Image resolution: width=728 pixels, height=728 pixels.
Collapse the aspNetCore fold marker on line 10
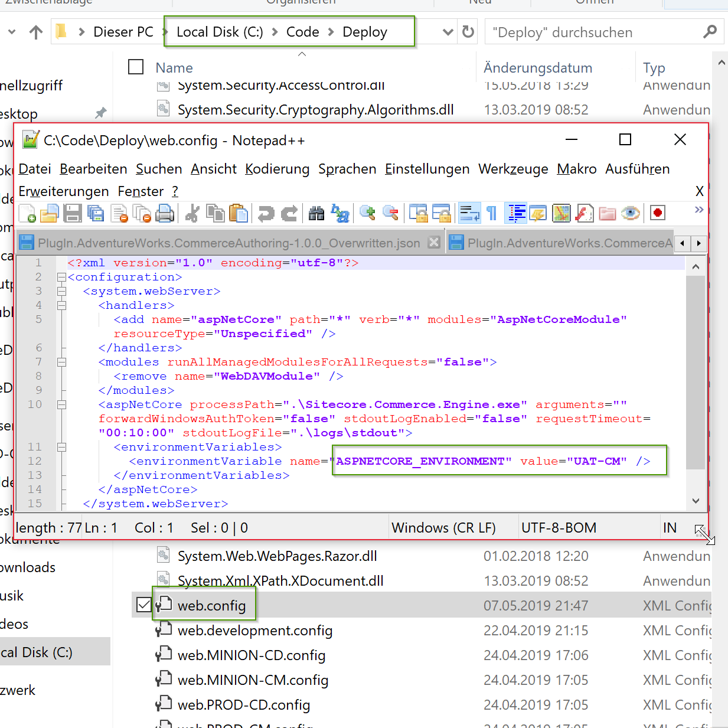point(61,404)
